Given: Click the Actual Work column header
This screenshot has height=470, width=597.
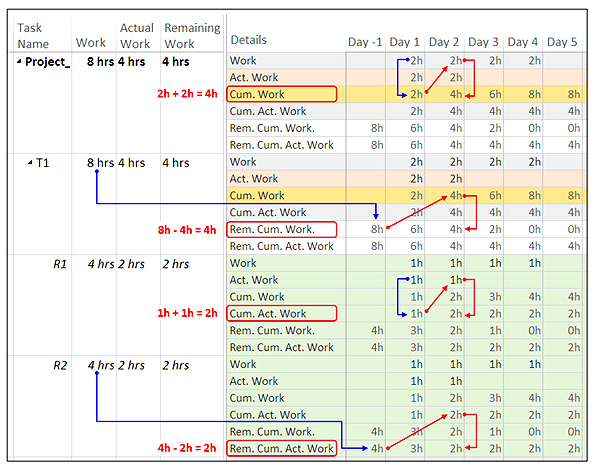Looking at the screenshot, I should coord(137,36).
